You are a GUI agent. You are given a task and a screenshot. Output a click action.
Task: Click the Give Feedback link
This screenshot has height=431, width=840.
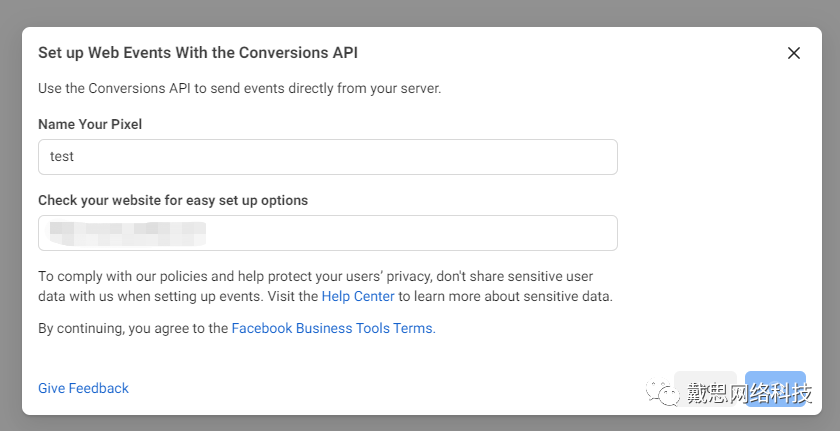83,388
